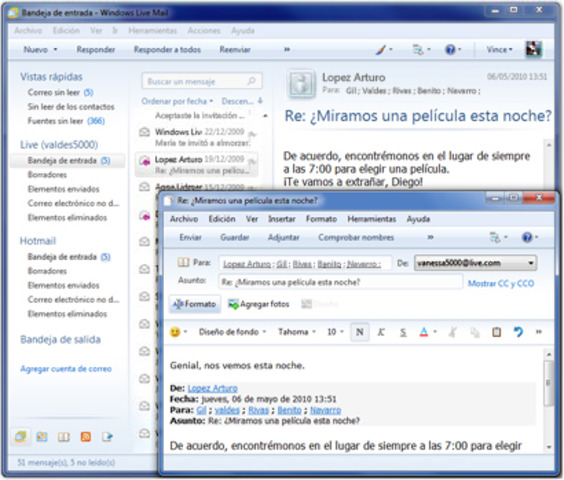Image resolution: width=564 pixels, height=480 pixels.
Task: Click the flag icon on Lopez Arturo message
Action: [252, 162]
